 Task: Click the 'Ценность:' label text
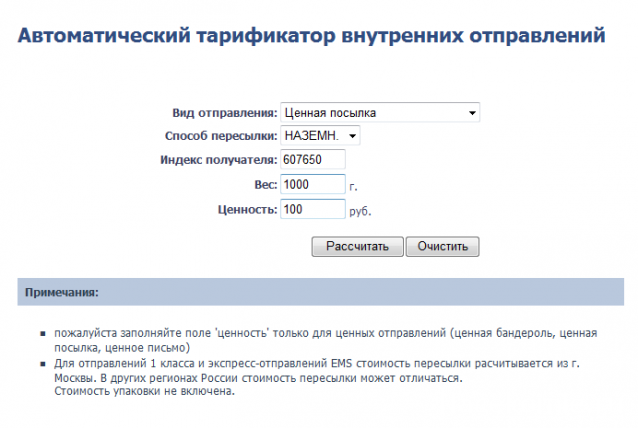click(x=247, y=209)
